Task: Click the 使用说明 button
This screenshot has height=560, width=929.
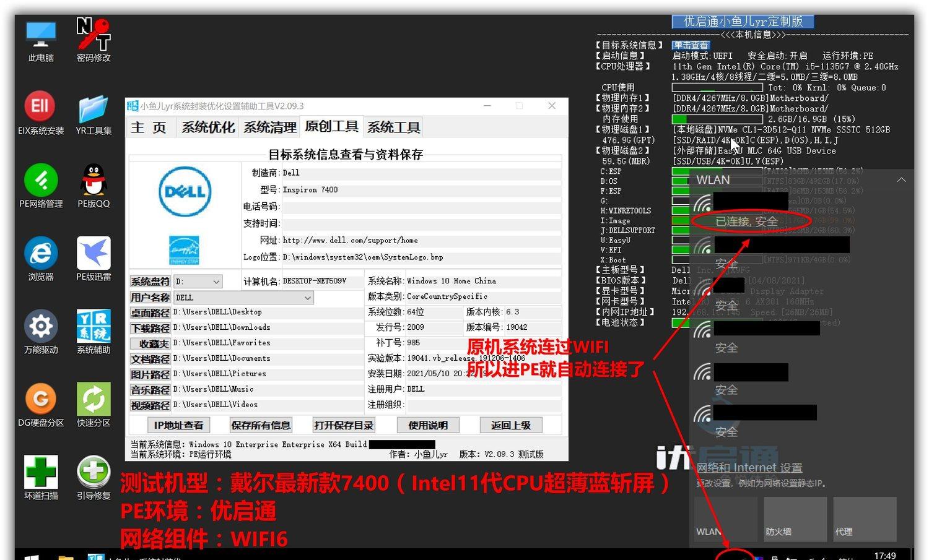Action: click(x=428, y=425)
